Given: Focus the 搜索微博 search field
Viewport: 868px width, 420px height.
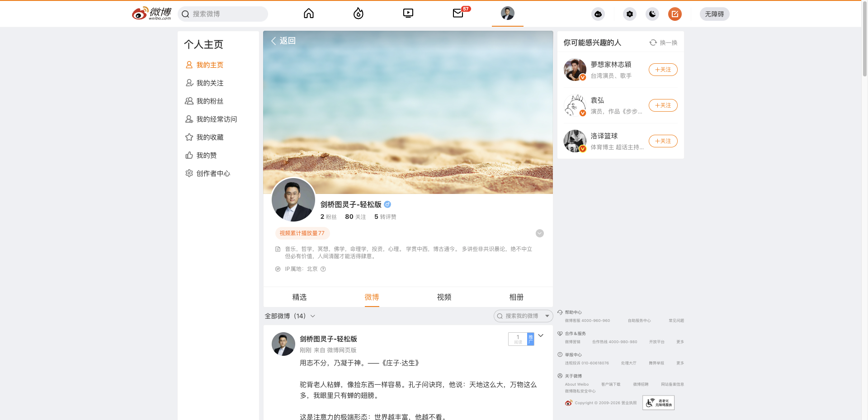Looking at the screenshot, I should coord(223,14).
